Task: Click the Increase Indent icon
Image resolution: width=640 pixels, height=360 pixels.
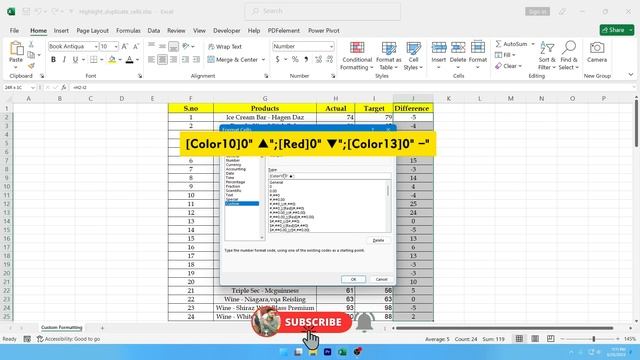Action: coord(196,60)
